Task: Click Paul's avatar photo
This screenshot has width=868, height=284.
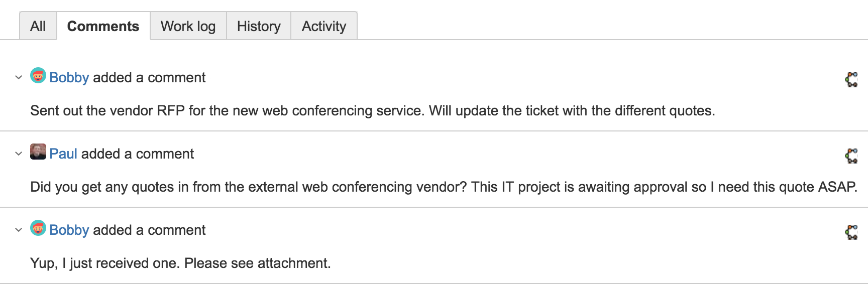Action: pos(38,152)
